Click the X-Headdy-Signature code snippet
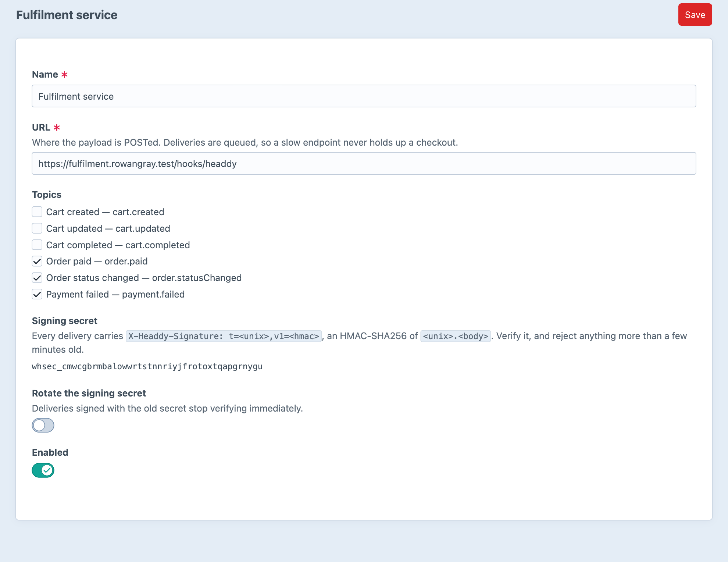 coord(224,336)
